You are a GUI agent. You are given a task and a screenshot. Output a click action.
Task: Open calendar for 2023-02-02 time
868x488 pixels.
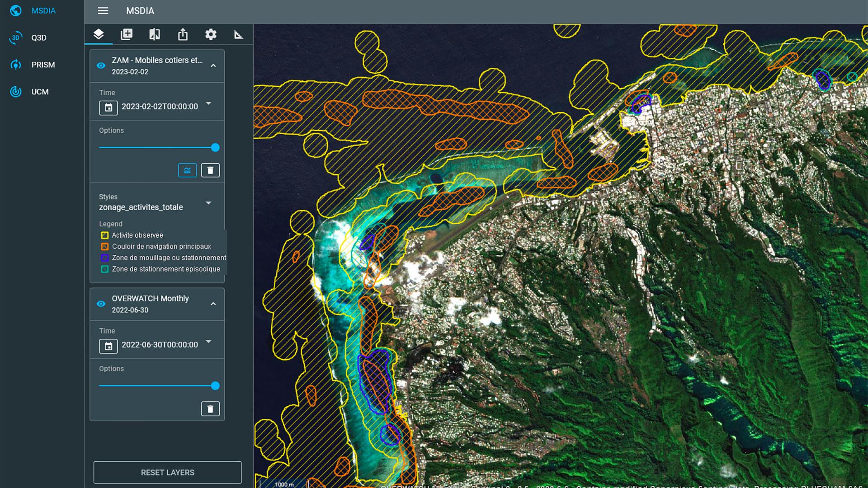tap(108, 108)
